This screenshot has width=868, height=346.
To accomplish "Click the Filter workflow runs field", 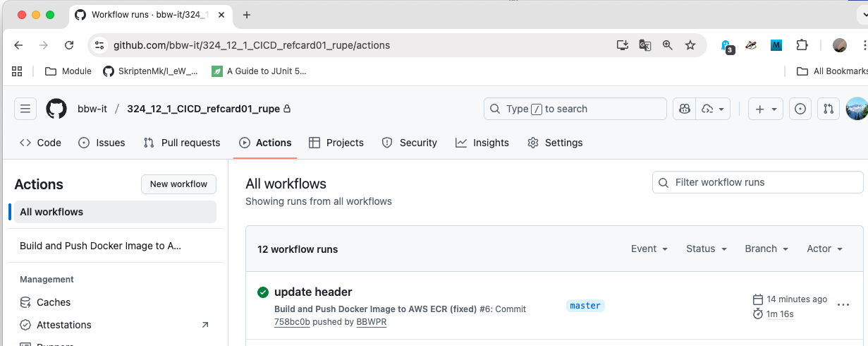I will click(757, 182).
